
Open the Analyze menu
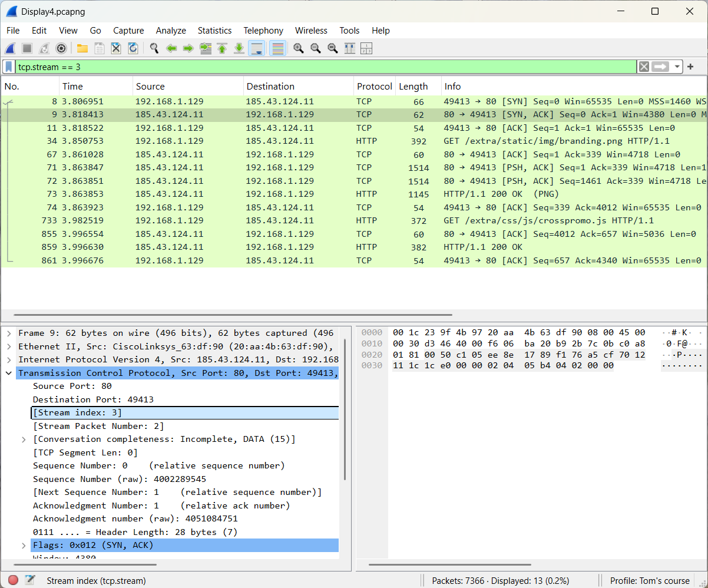pos(171,31)
